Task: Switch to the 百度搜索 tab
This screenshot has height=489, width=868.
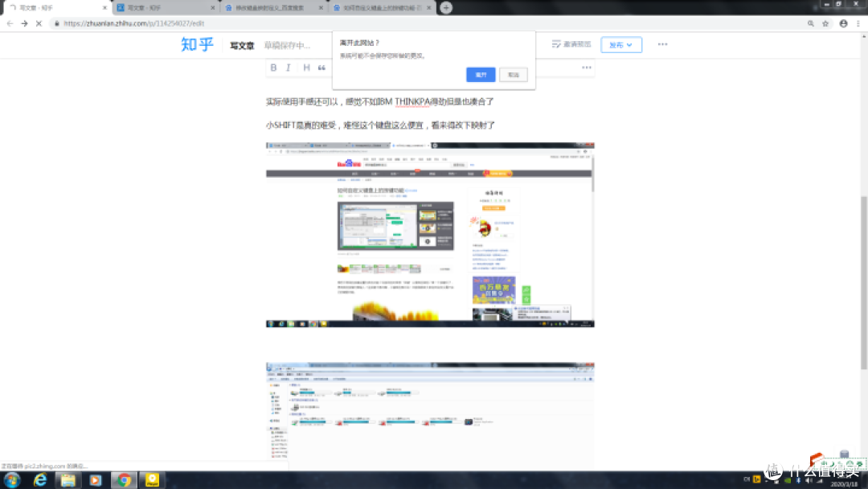Action: click(x=273, y=8)
